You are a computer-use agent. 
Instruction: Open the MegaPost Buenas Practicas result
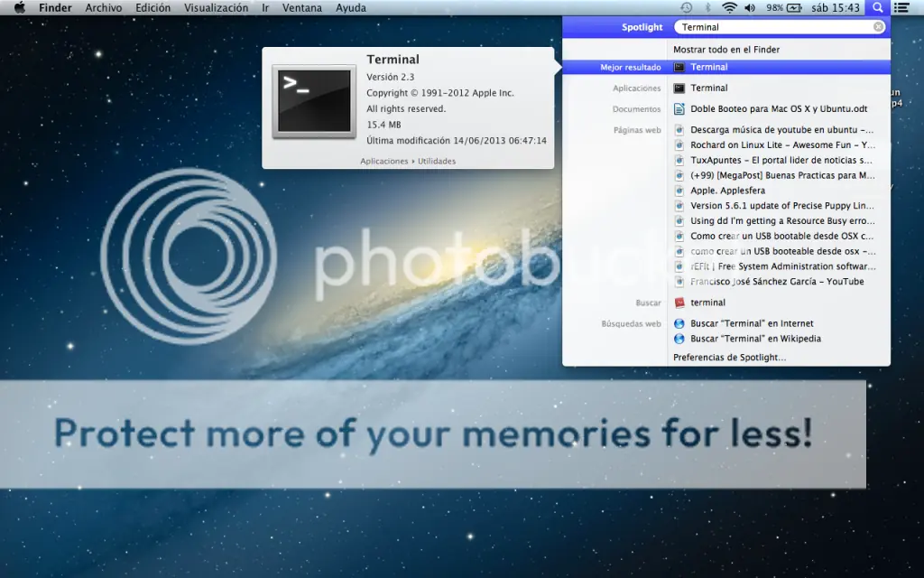[x=782, y=175]
